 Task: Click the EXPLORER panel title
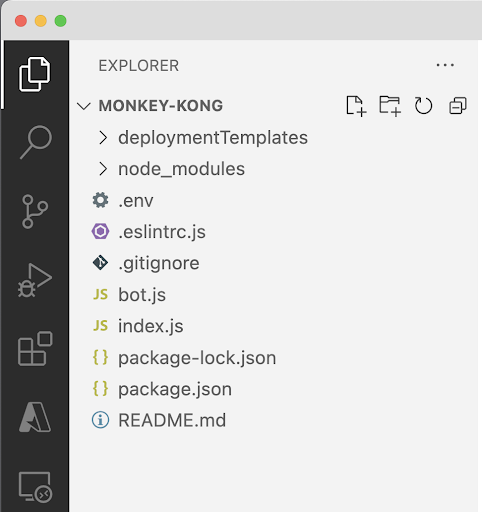139,66
